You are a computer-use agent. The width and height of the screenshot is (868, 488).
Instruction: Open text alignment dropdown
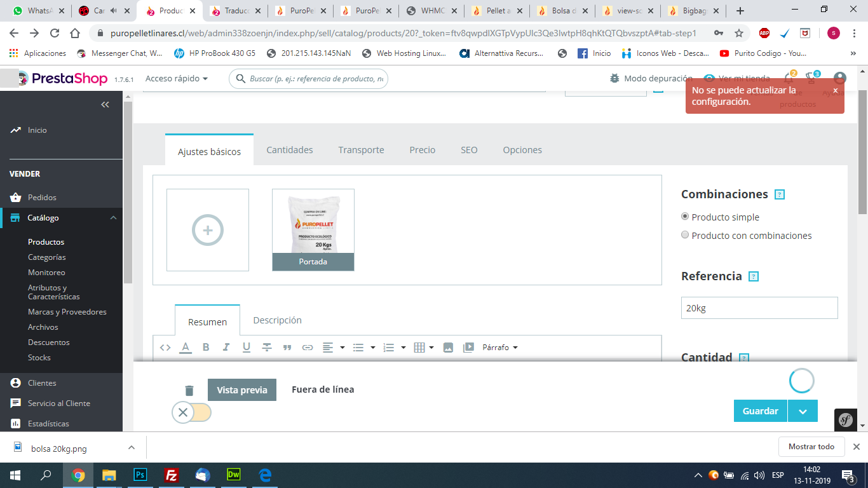pyautogui.click(x=334, y=348)
